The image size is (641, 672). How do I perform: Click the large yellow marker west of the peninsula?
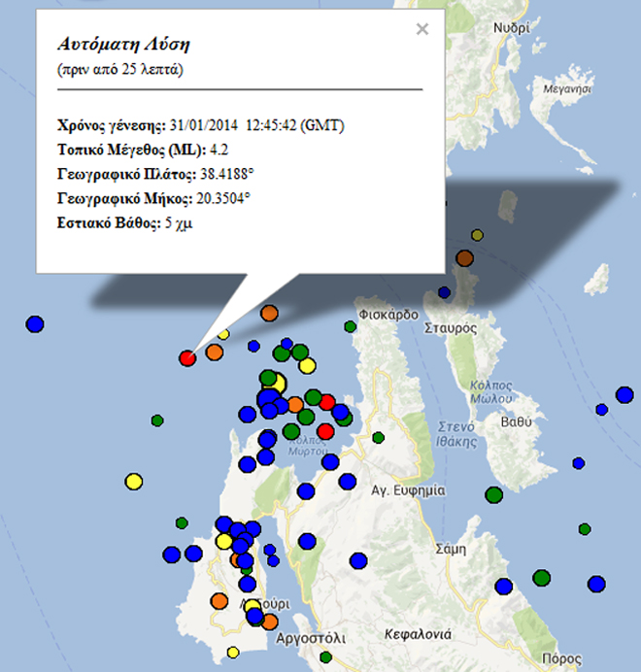tap(134, 481)
